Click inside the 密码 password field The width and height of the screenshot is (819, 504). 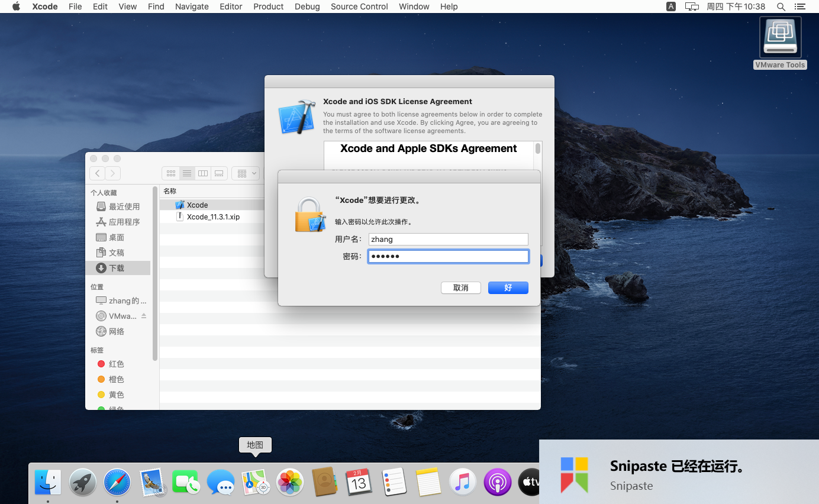pos(448,256)
